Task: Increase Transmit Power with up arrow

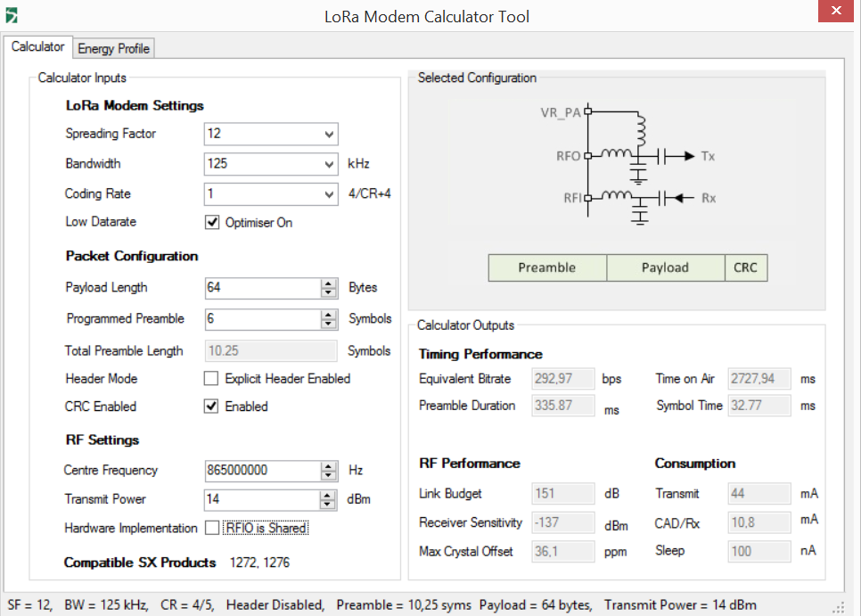Action: point(327,496)
